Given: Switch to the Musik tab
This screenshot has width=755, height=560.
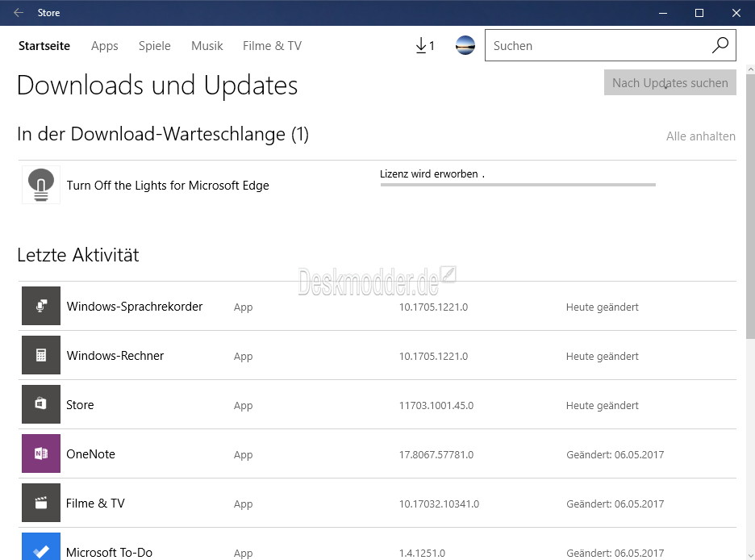Looking at the screenshot, I should coord(207,46).
